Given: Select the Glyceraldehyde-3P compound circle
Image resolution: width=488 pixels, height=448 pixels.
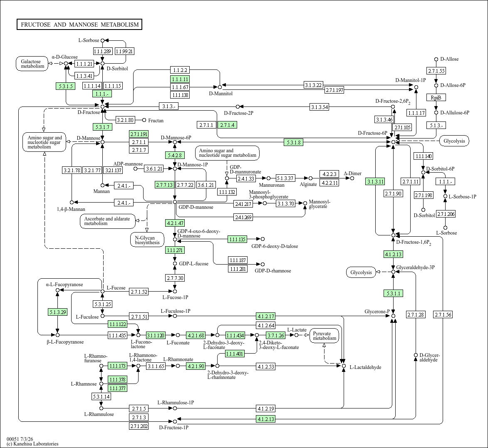Looking at the screenshot, I should 394,272.
